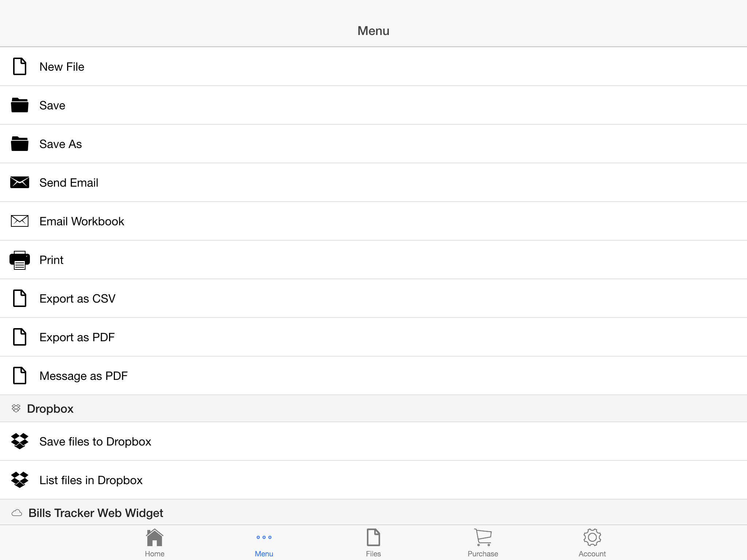Click the Purchase shopping cart icon
Image resolution: width=747 pixels, height=560 pixels.
(x=483, y=537)
